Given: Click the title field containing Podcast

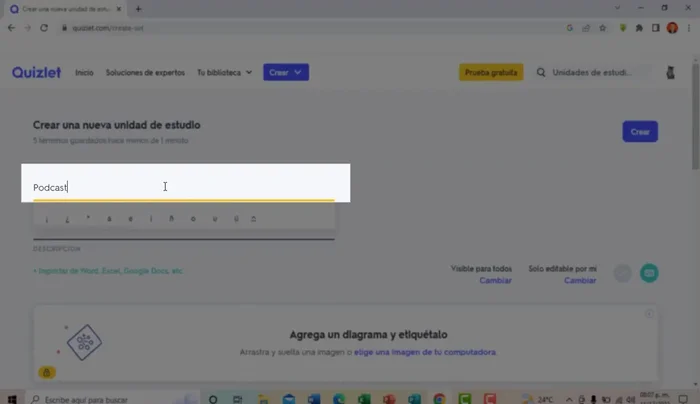Looking at the screenshot, I should click(x=183, y=187).
